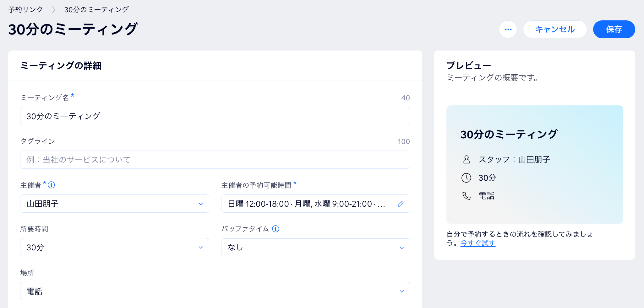Expand the 所要時間 dropdown set to 30分
The image size is (644, 308).
[x=114, y=247]
